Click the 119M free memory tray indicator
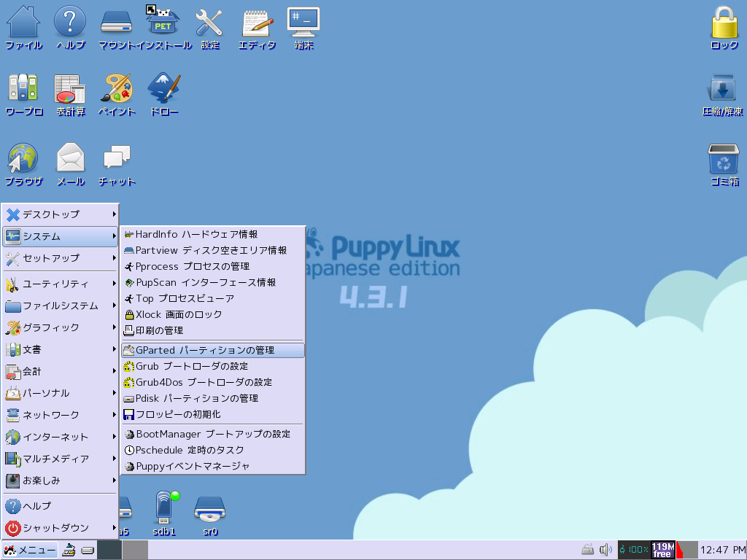Image resolution: width=747 pixels, height=560 pixels. pyautogui.click(x=663, y=550)
